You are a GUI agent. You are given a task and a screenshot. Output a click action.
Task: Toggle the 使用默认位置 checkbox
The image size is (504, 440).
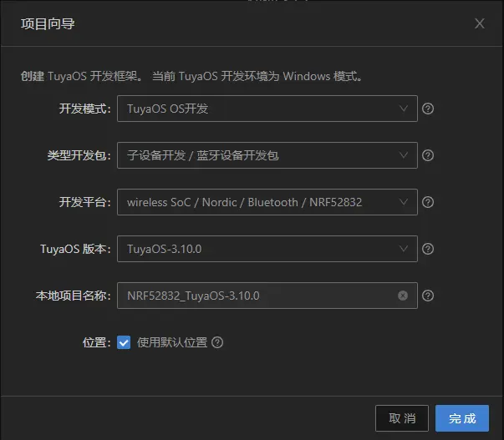point(124,342)
